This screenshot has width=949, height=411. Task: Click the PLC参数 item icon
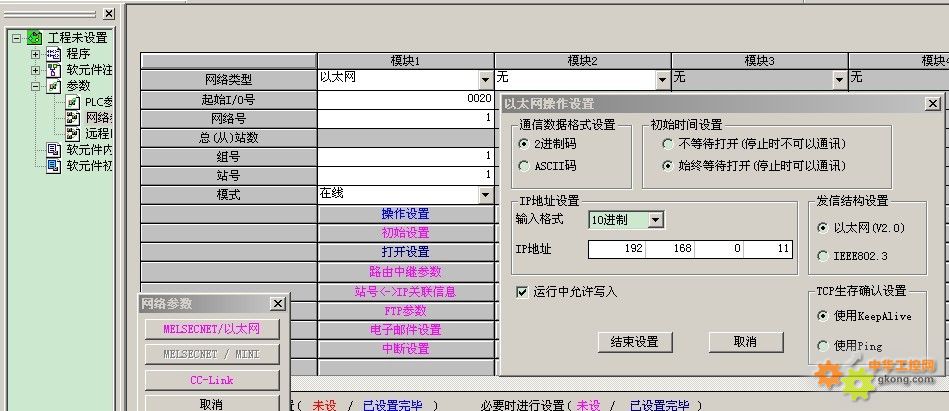point(73,102)
